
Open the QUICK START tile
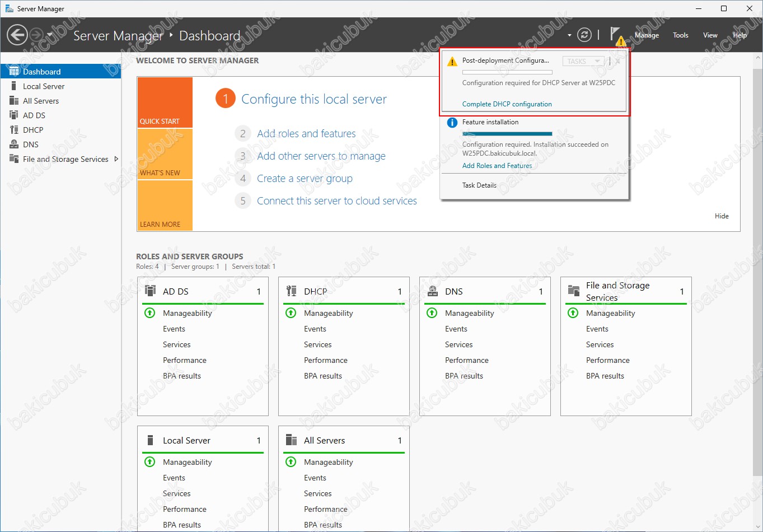coord(165,102)
